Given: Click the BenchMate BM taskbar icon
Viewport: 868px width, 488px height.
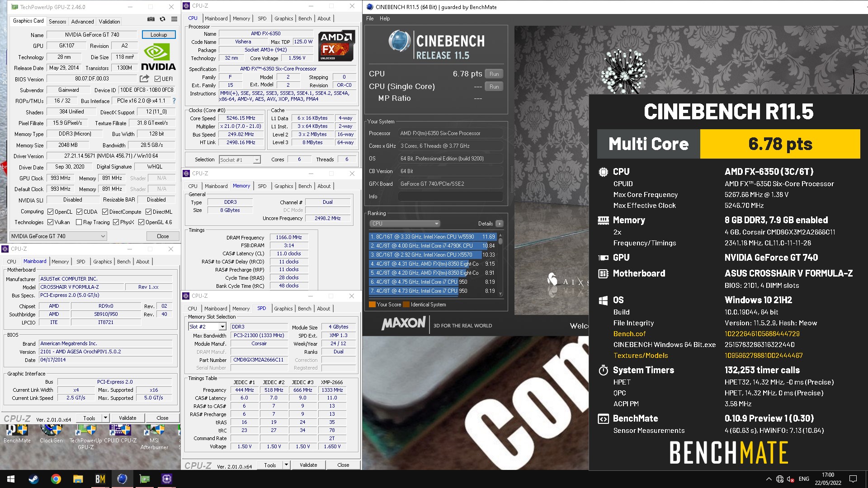Looking at the screenshot, I should click(100, 479).
